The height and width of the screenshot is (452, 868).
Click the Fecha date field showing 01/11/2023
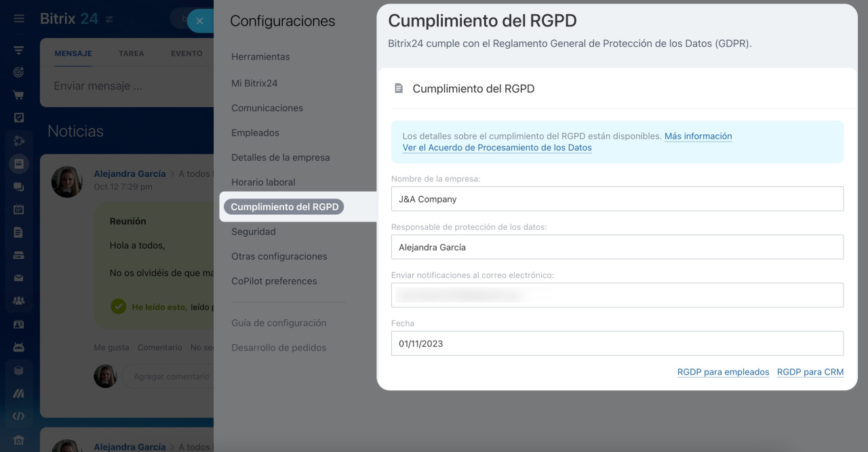pos(617,343)
